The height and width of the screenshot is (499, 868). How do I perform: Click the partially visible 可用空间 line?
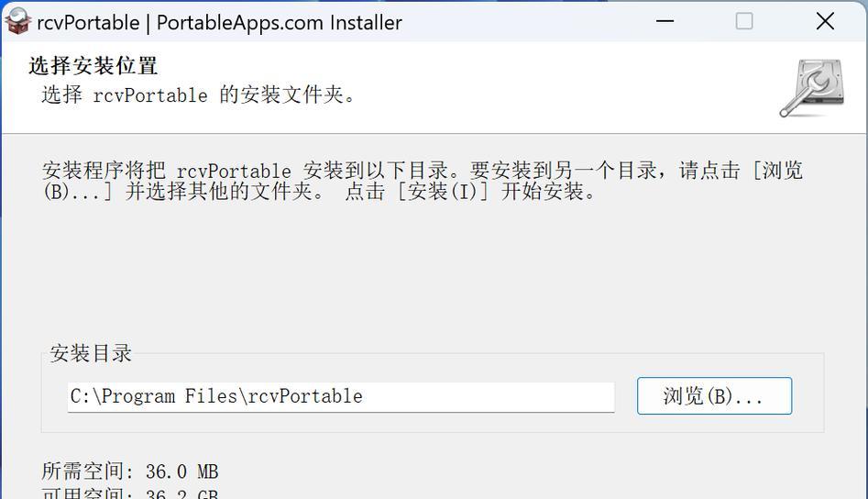[130, 493]
